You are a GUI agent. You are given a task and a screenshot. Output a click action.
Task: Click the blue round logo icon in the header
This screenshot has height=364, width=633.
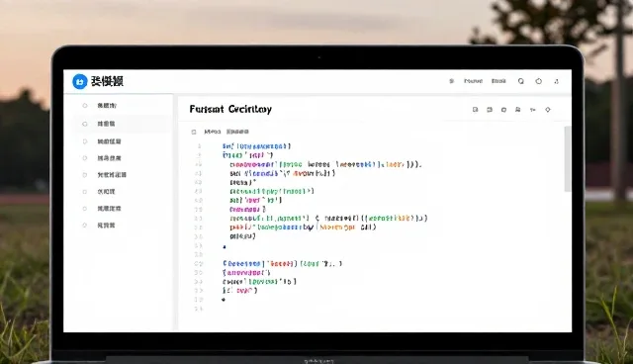coord(79,81)
